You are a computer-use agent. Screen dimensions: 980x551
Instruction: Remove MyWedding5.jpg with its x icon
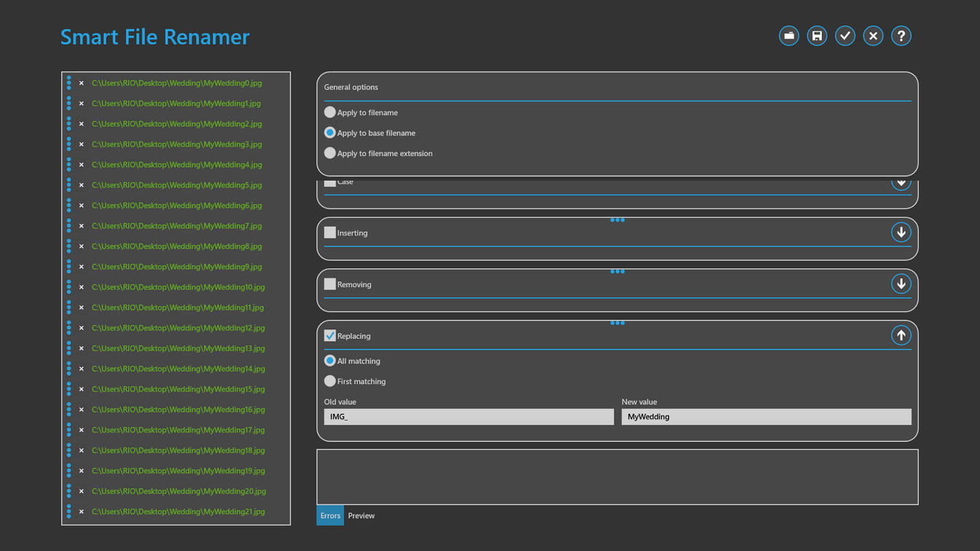coord(82,185)
